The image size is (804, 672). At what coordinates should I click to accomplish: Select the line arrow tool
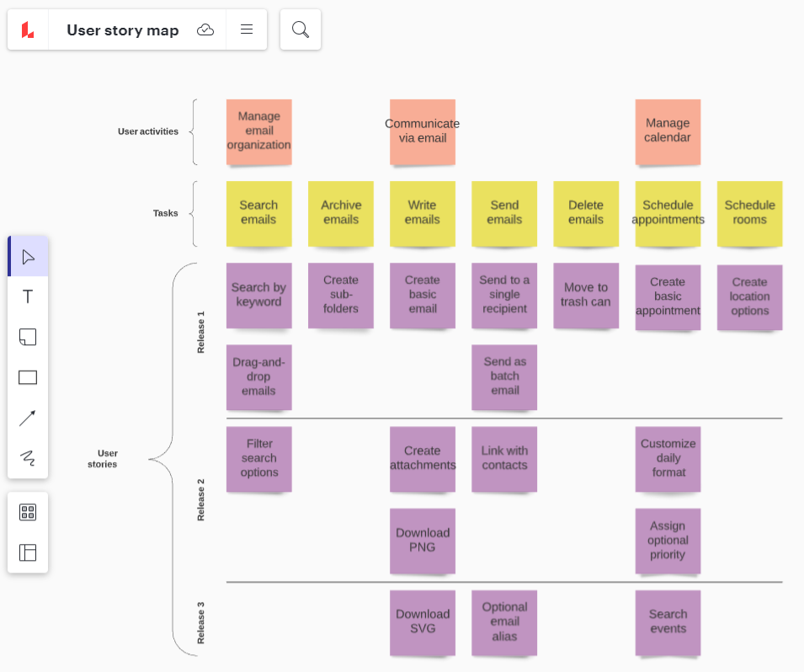[x=28, y=418]
